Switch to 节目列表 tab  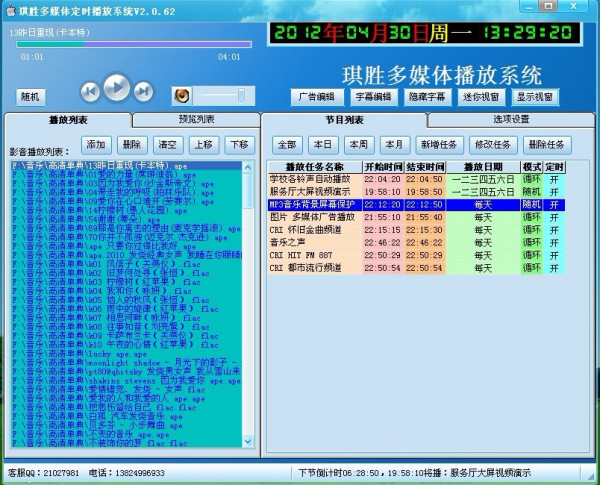(x=344, y=120)
